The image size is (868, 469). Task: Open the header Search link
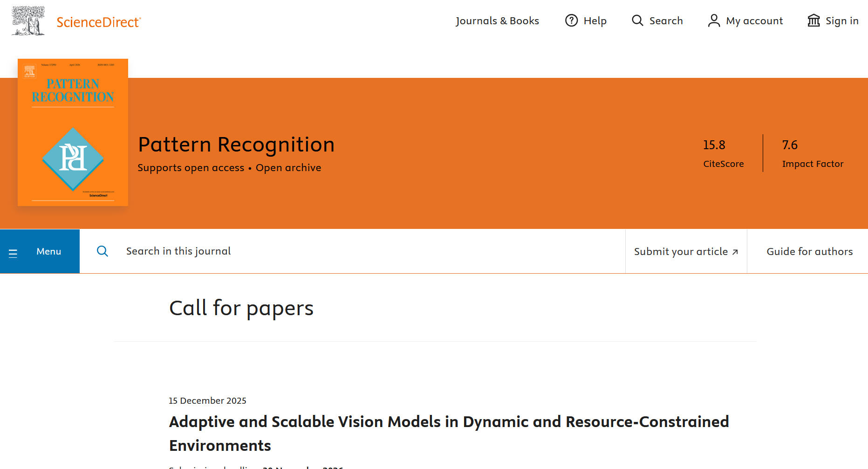tap(666, 21)
